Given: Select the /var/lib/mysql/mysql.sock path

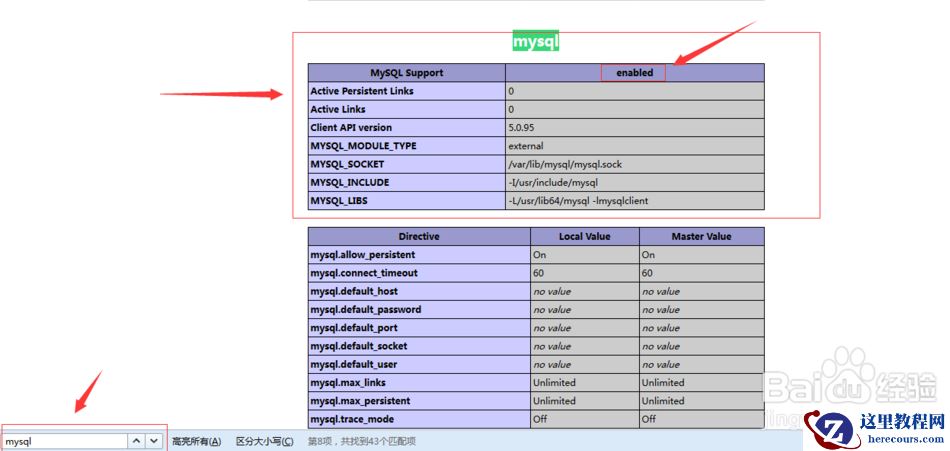Looking at the screenshot, I should pos(565,164).
